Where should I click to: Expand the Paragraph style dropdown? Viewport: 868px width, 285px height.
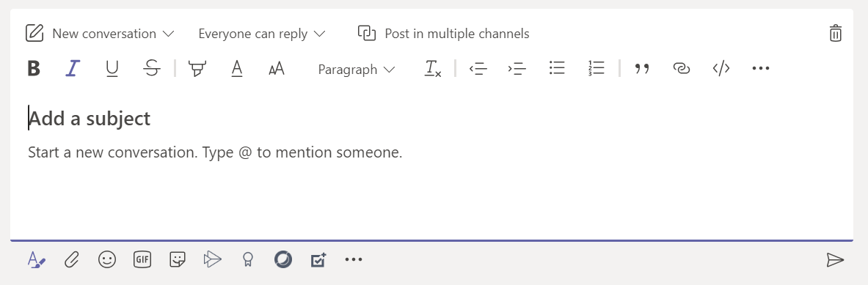(357, 69)
